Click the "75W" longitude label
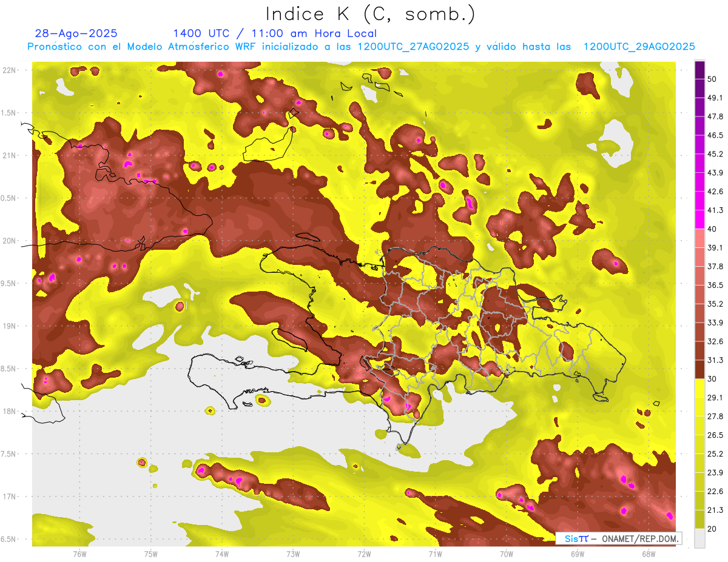Screen dimensions: 728x562 pos(150,554)
